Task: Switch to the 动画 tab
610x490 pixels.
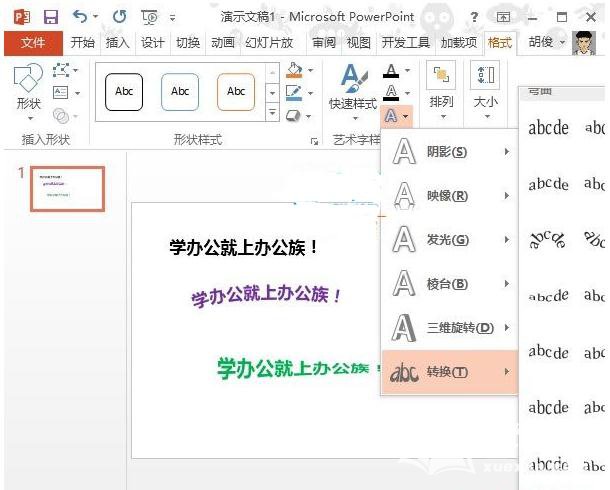Action: (223, 42)
